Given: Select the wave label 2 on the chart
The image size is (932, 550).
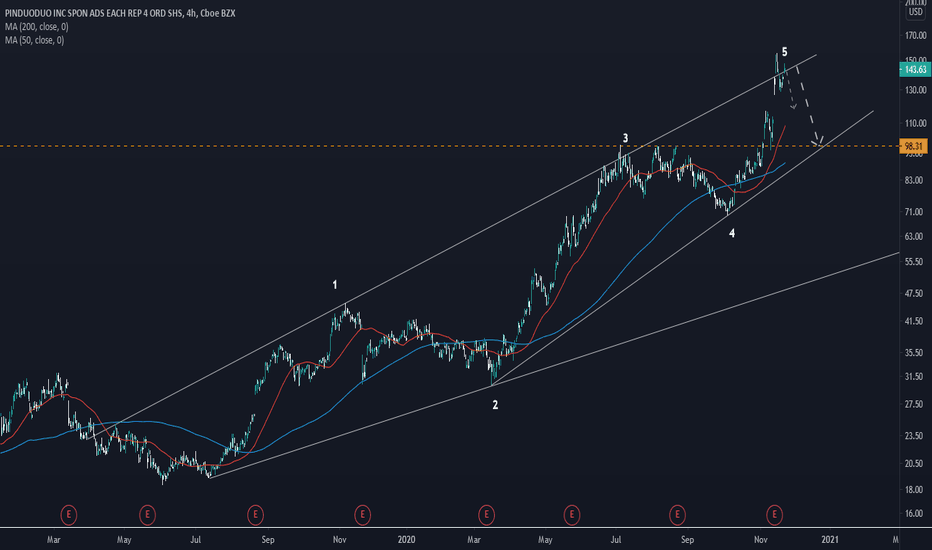Looking at the screenshot, I should [495, 406].
